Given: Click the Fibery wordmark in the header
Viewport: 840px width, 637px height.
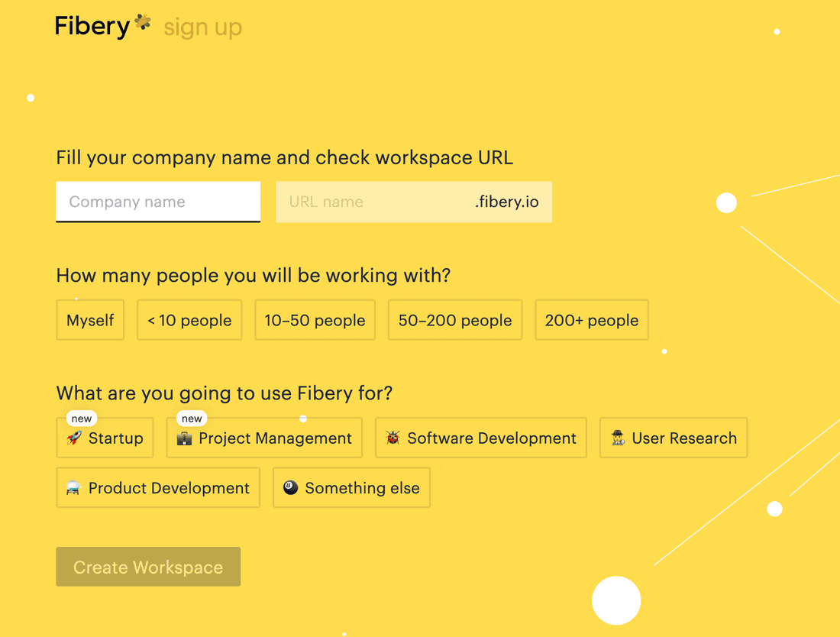Looking at the screenshot, I should pyautogui.click(x=92, y=27).
